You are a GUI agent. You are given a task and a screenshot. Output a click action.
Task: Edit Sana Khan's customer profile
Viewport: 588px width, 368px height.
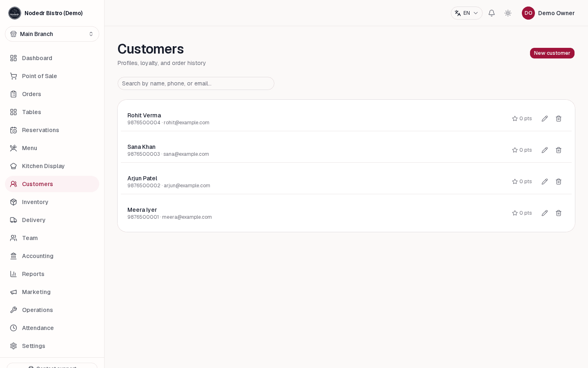[x=545, y=150]
